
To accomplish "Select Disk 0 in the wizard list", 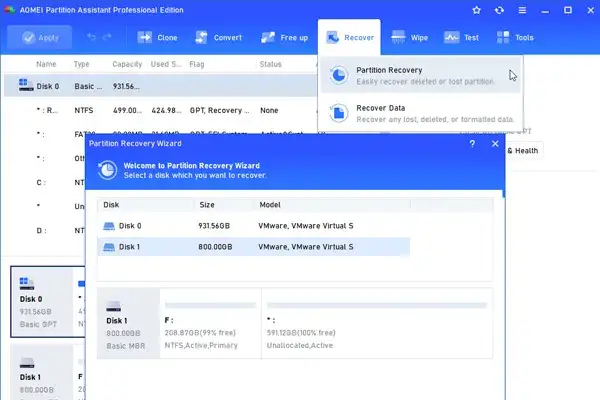I will tap(253, 226).
